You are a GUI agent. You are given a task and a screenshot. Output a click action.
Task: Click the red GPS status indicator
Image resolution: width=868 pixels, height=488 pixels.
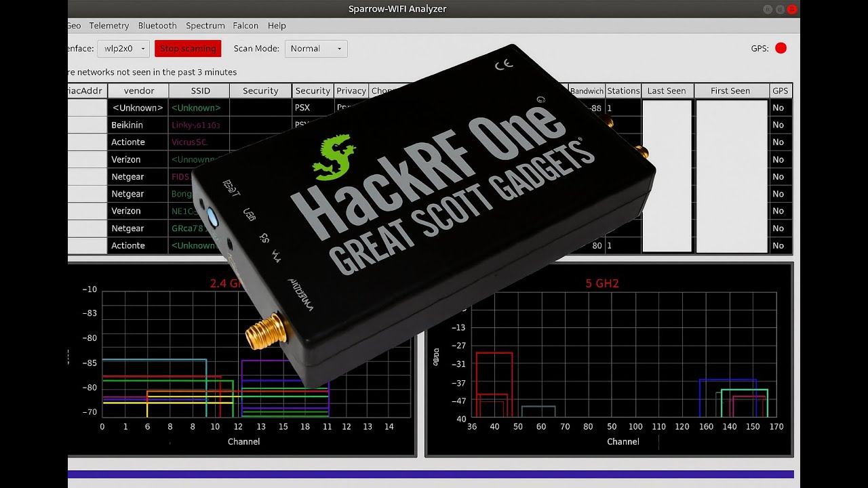[781, 48]
